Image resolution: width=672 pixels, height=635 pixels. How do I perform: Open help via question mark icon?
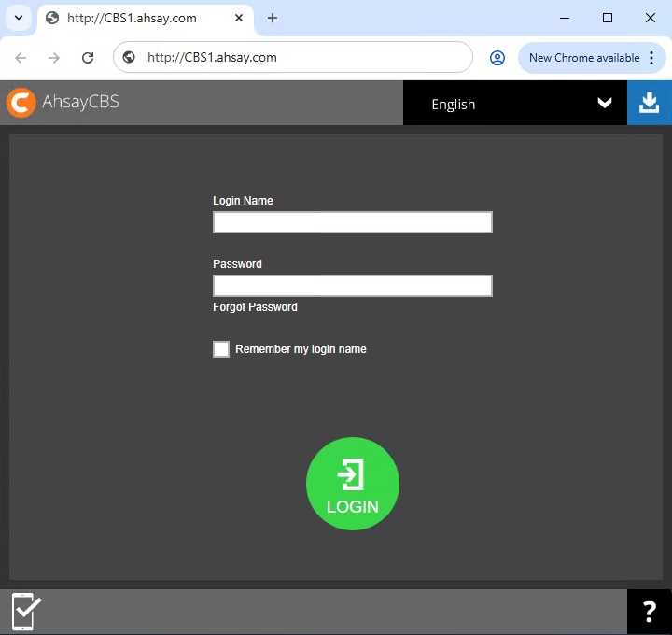click(x=650, y=612)
